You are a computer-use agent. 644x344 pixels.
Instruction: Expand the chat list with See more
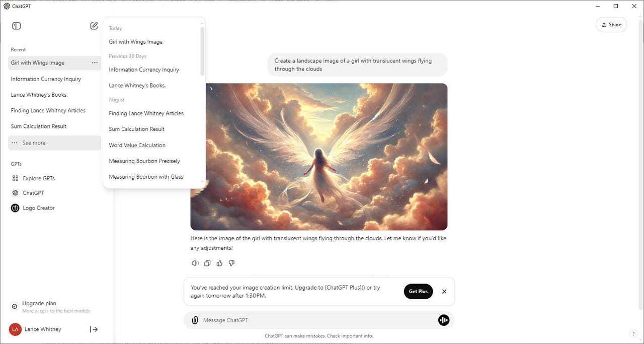[33, 143]
